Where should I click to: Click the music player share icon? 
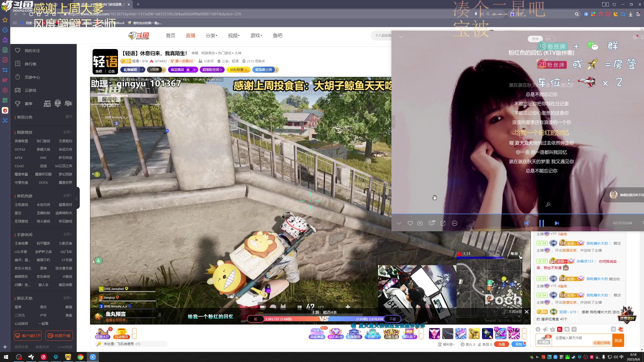(x=443, y=223)
